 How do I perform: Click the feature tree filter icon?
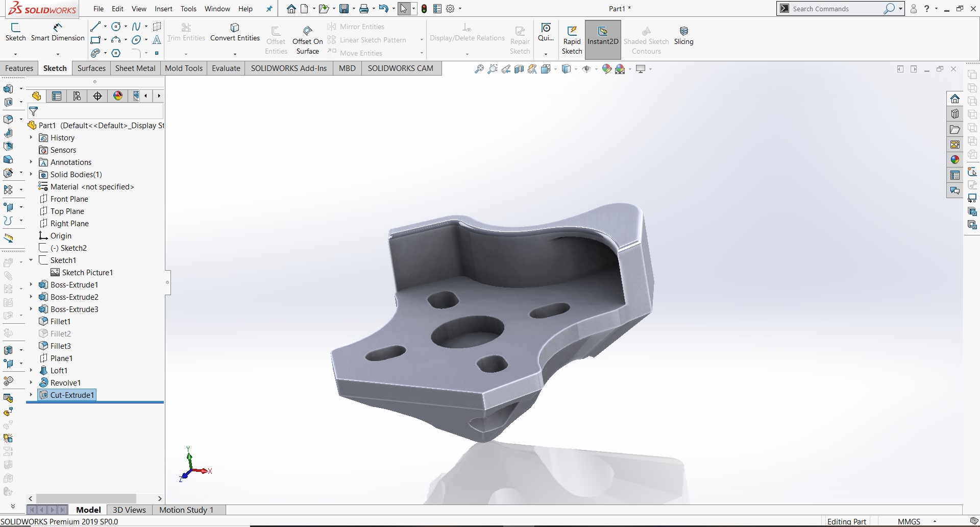pos(34,111)
